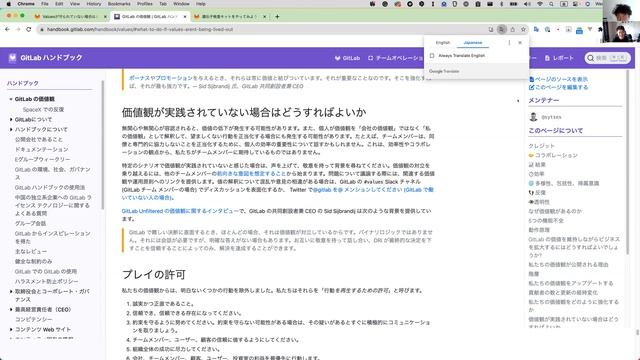The height and width of the screenshot is (360, 640).
Task: Open ハラスメント防止ポリシー sidebar page
Action: coord(47,281)
